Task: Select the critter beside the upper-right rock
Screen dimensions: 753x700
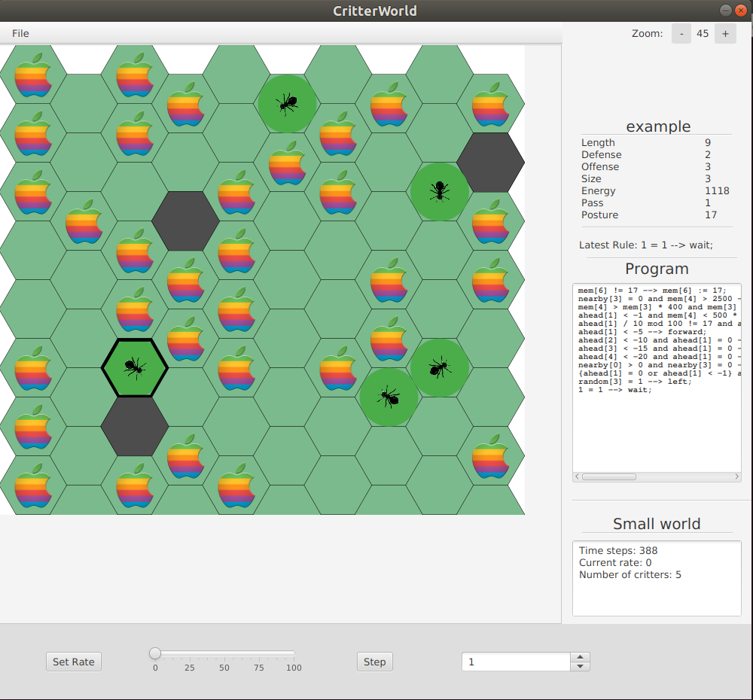Action: 440,192
